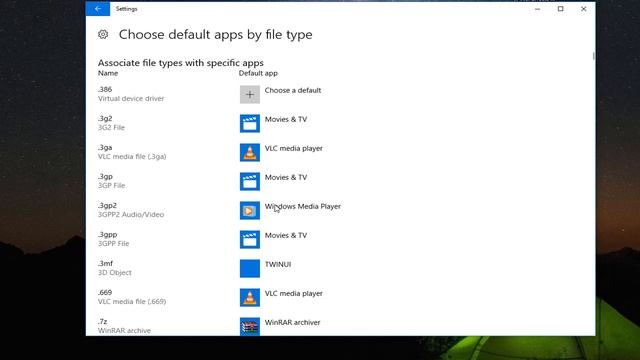
Task: Click 'Virtual device driver' description
Action: [131, 98]
